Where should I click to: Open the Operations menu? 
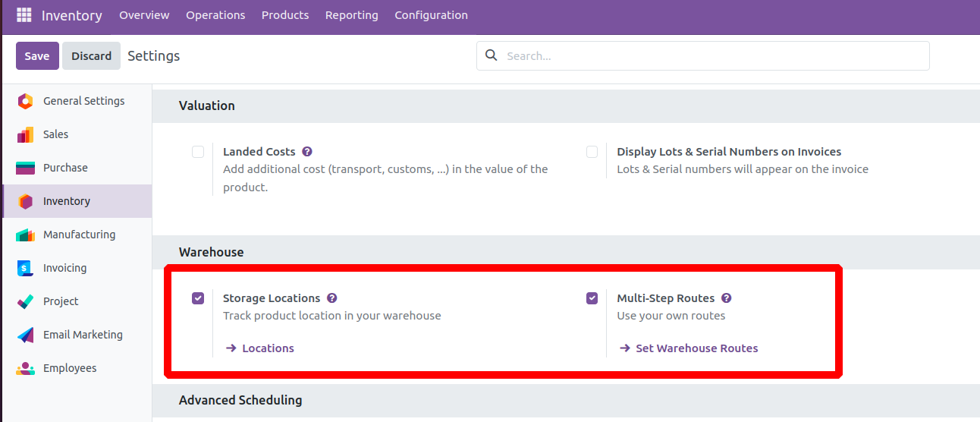point(215,15)
